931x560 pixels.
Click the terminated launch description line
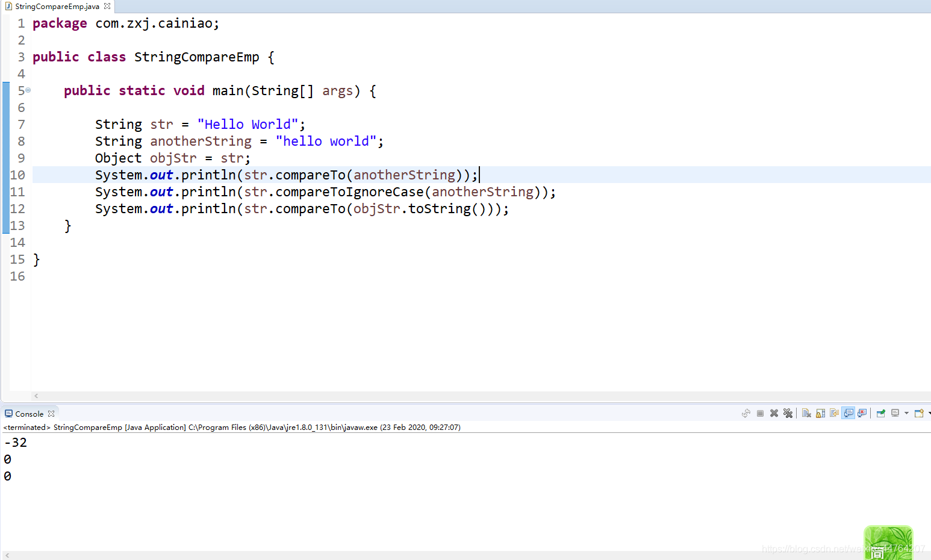(232, 427)
